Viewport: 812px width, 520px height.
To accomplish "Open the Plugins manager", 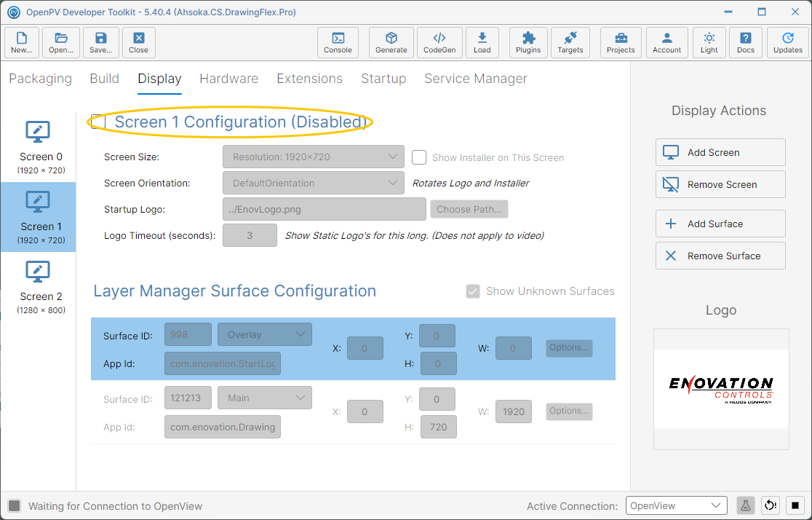I will pos(528,42).
